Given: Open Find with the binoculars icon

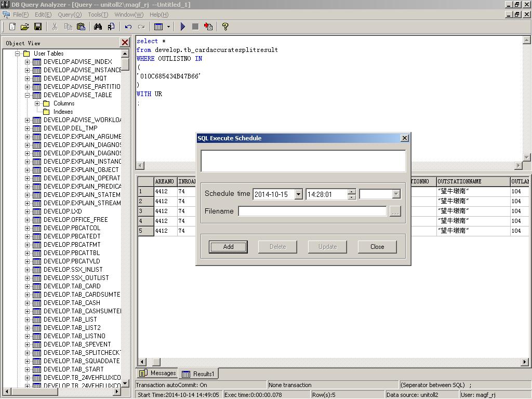Looking at the screenshot, I should coord(98,26).
